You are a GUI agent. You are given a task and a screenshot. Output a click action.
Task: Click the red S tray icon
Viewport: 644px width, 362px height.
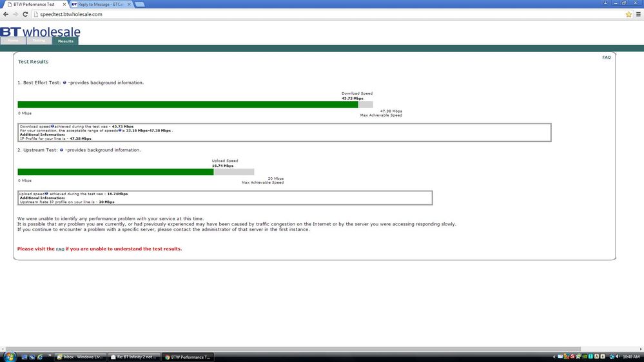[x=572, y=356]
